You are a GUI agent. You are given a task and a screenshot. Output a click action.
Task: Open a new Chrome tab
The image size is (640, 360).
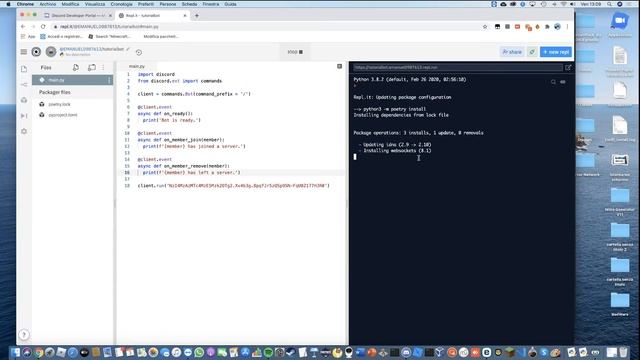[197, 16]
